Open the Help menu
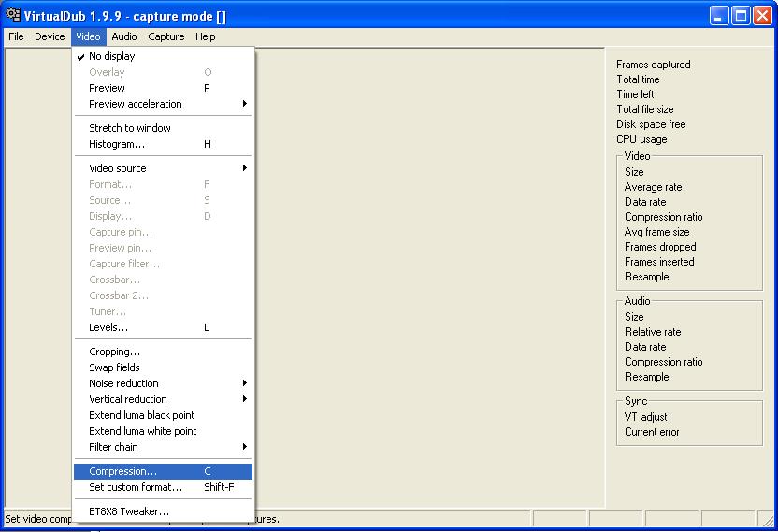Screen dimensions: 778x532 pyautogui.click(x=205, y=36)
